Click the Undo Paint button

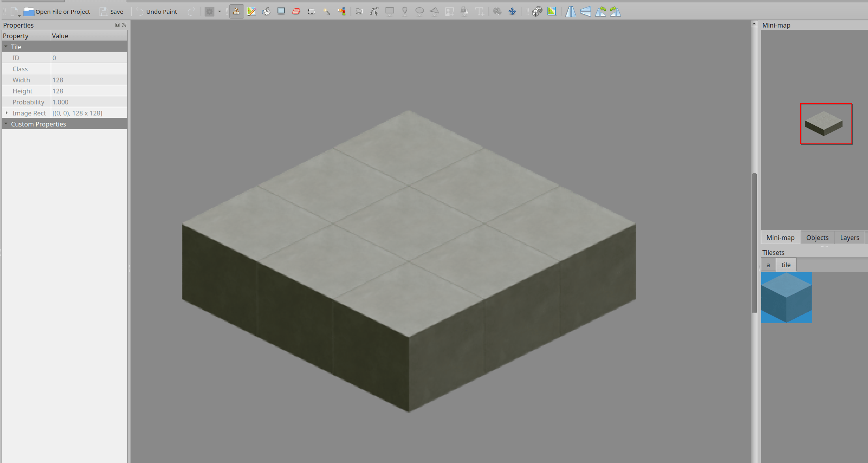[156, 11]
